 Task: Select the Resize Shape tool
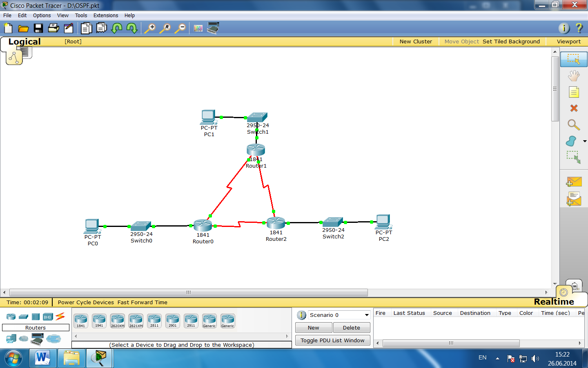click(574, 157)
